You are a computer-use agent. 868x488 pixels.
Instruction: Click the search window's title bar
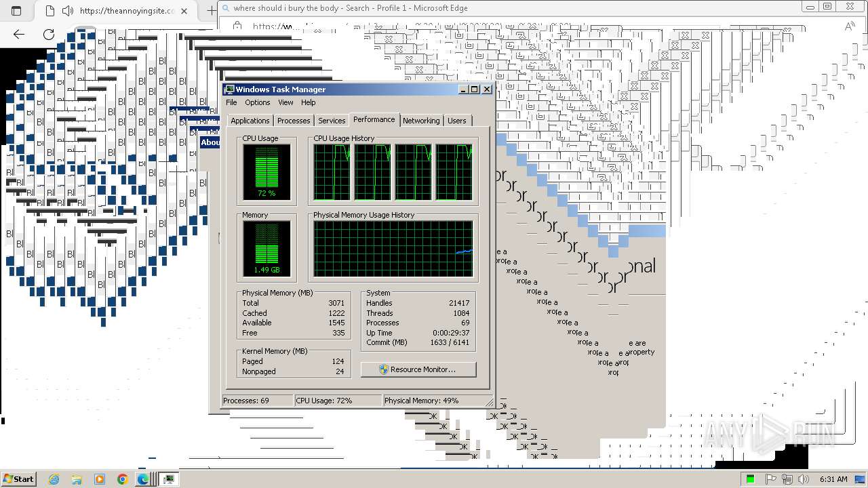509,8
